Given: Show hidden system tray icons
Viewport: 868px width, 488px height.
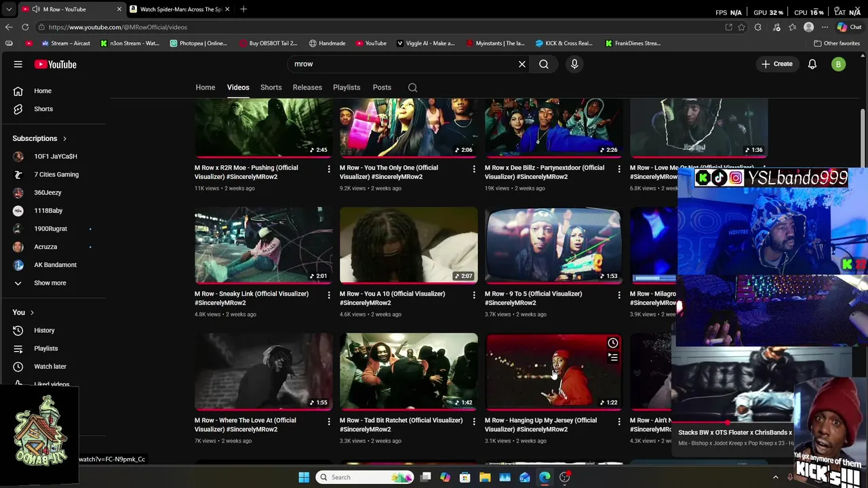Looking at the screenshot, I should tap(776, 477).
